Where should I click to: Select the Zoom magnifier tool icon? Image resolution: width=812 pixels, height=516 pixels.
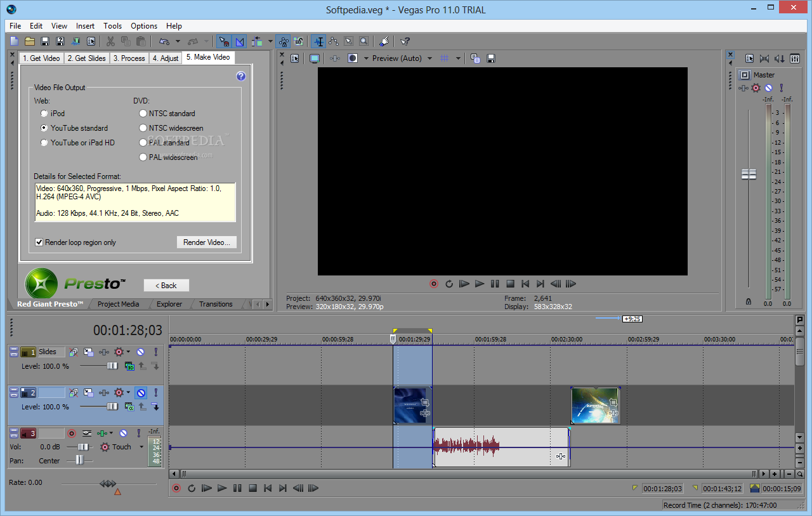(x=363, y=41)
